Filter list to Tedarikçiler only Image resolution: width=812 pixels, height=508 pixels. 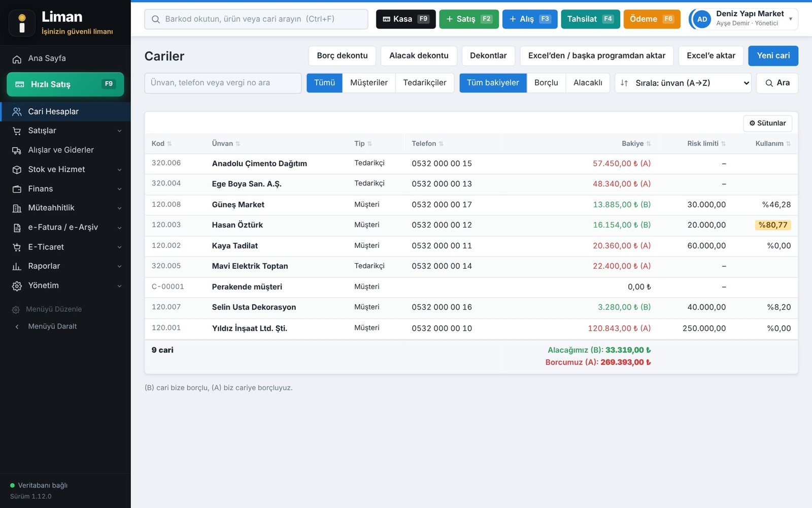click(425, 83)
